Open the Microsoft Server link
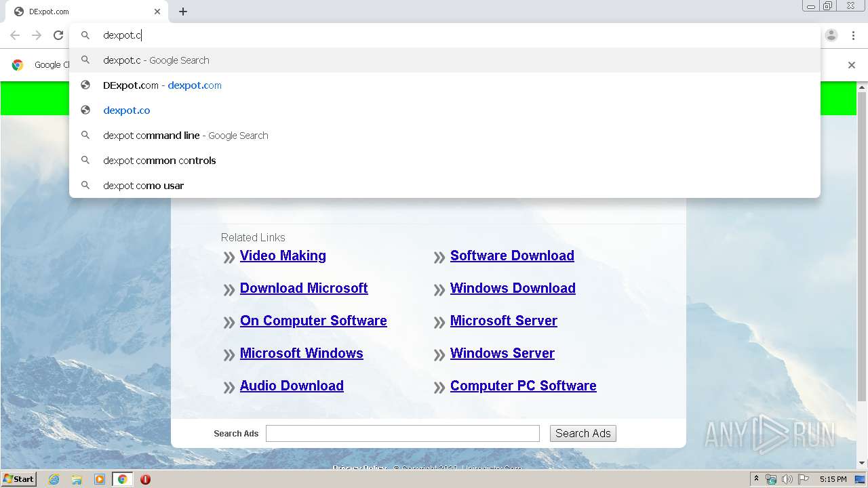Screen dimensions: 868x488 point(504,321)
